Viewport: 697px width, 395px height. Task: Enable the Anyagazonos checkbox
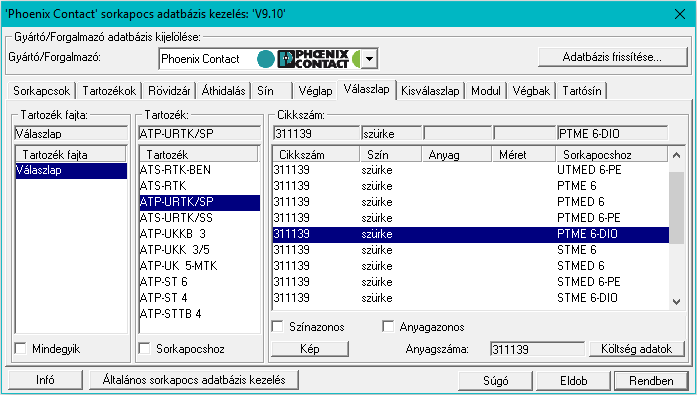[388, 327]
